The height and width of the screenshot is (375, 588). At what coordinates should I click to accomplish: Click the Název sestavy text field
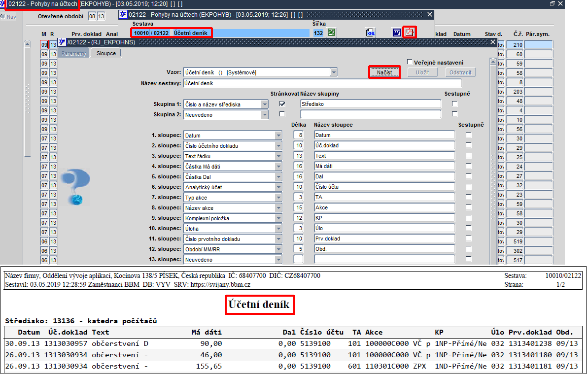(x=322, y=83)
